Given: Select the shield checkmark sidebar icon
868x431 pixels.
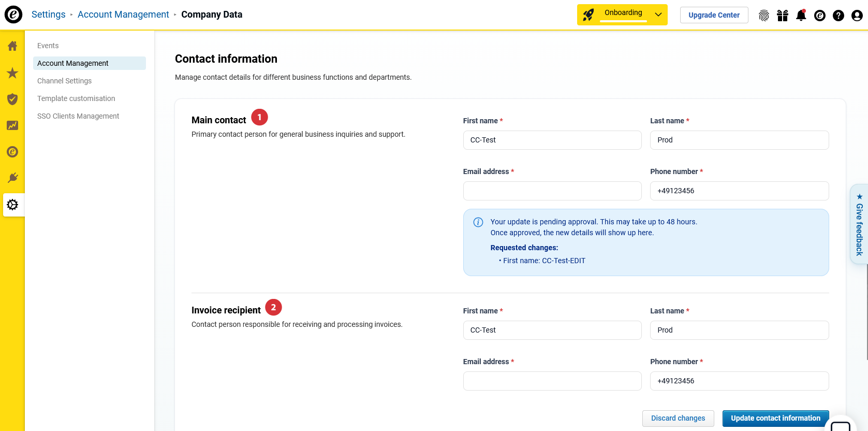Looking at the screenshot, I should 12,99.
